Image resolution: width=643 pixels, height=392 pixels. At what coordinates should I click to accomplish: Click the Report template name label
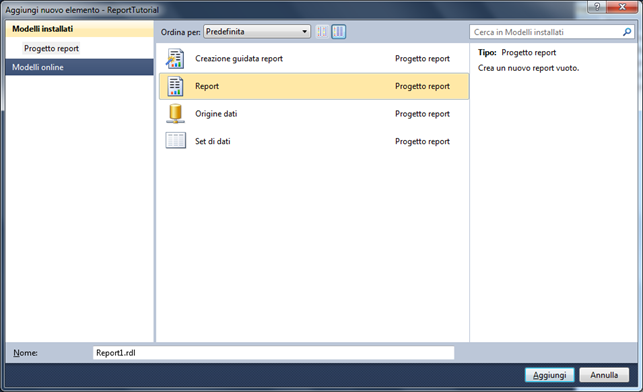(x=207, y=86)
